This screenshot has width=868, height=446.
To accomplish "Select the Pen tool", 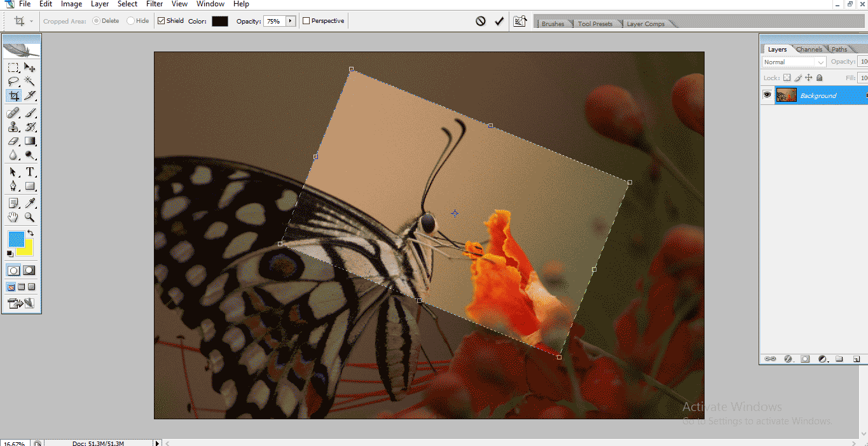I will [x=13, y=186].
